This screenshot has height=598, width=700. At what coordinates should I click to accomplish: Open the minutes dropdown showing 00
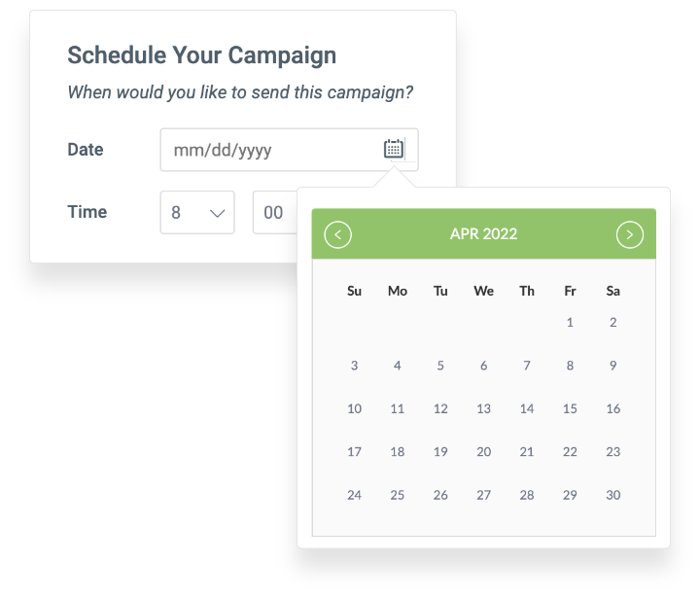[275, 212]
